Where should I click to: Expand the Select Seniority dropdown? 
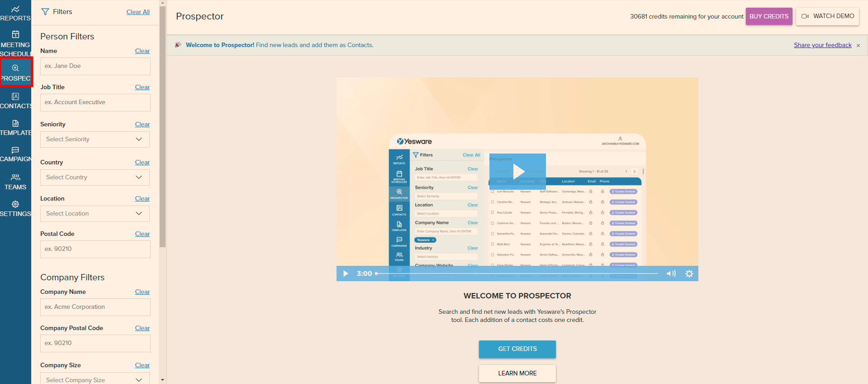[x=95, y=139]
